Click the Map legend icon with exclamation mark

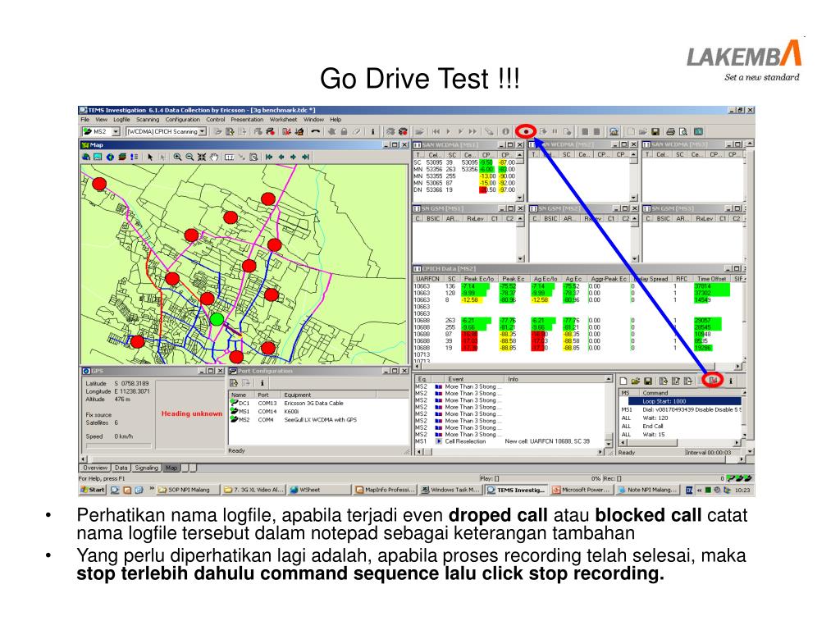134,157
